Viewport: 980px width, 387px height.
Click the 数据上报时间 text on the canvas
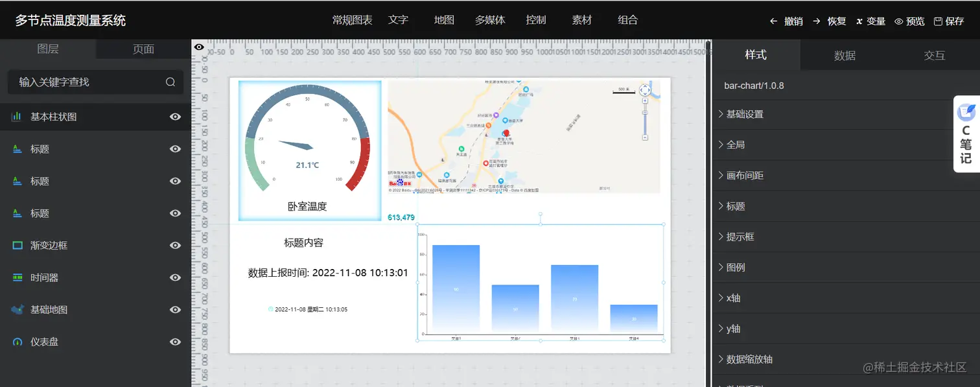[x=328, y=273]
